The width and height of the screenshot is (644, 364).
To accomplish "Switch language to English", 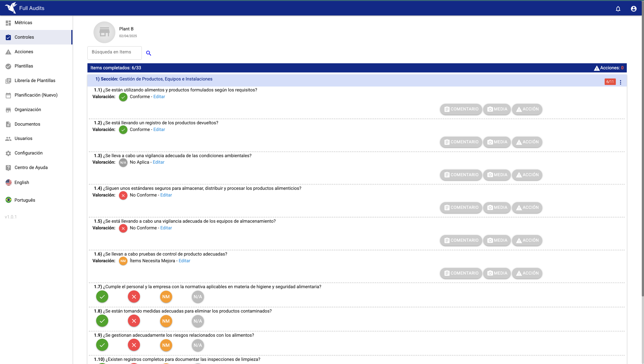I will click(36, 182).
